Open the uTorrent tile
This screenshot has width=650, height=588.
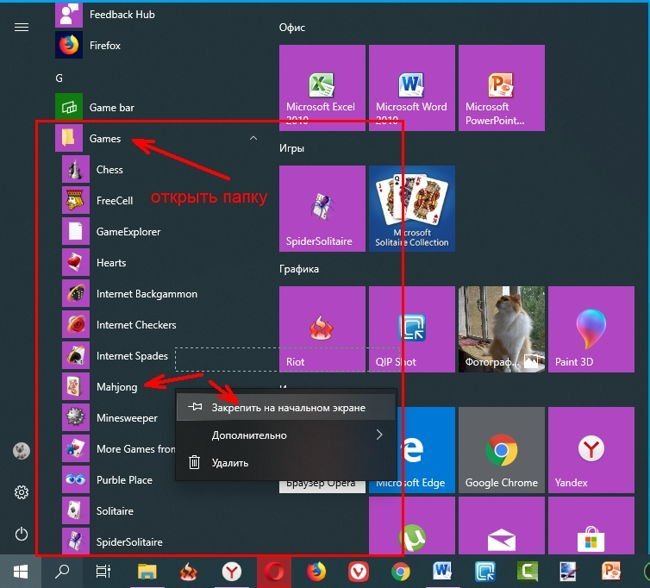coord(412,526)
